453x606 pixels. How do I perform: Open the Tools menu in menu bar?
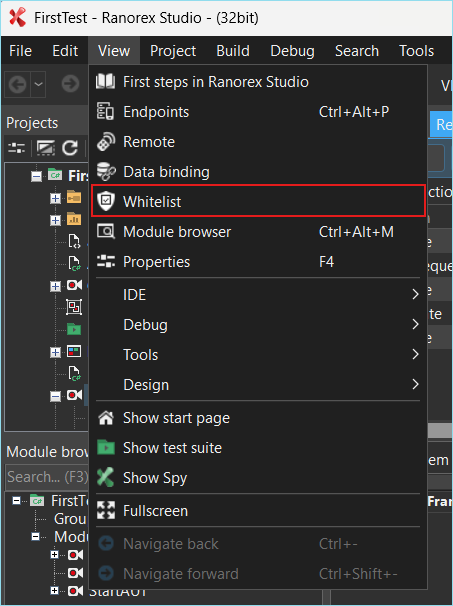coord(416,51)
